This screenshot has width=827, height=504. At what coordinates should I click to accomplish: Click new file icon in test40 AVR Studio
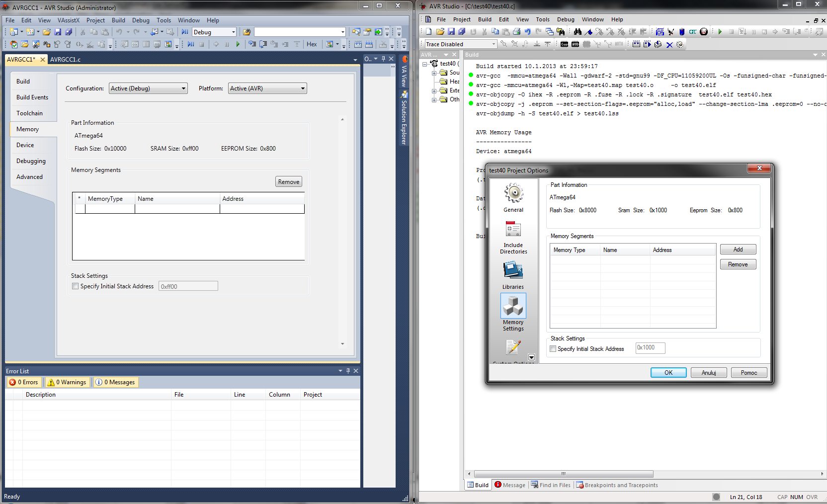[428, 32]
